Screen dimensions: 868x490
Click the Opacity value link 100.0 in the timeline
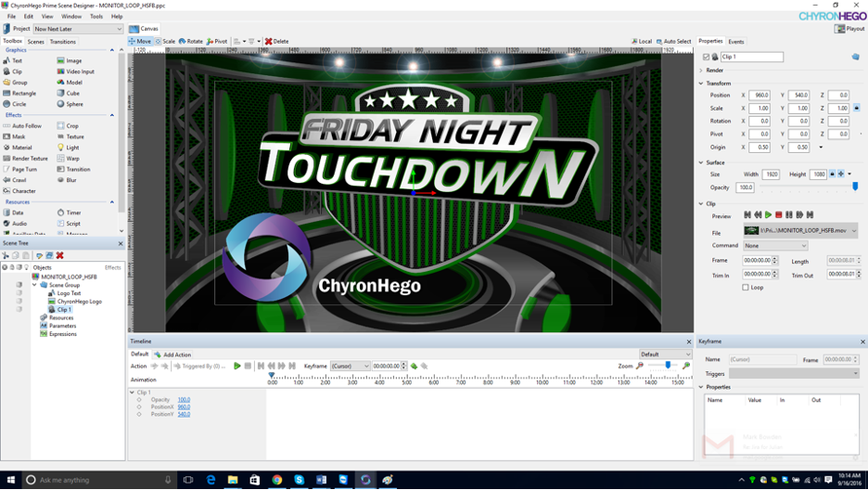click(184, 400)
